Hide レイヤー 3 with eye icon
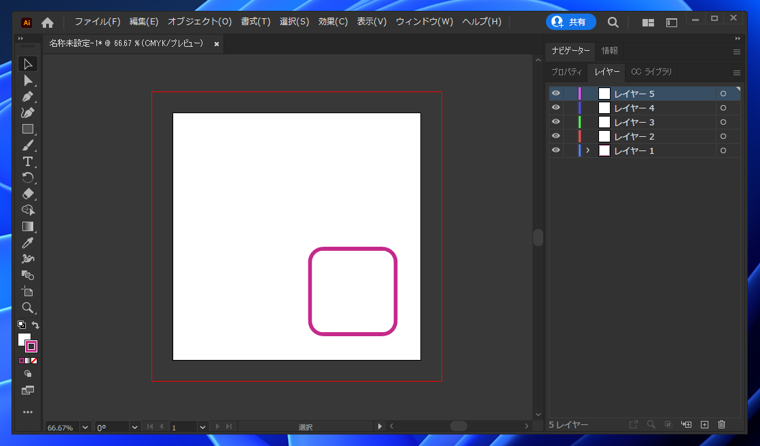The width and height of the screenshot is (760, 446). 556,122
